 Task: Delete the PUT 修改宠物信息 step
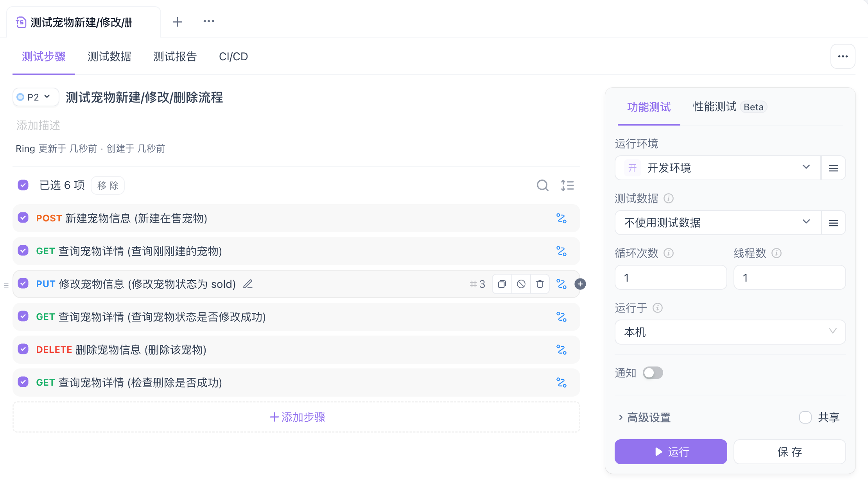point(540,284)
